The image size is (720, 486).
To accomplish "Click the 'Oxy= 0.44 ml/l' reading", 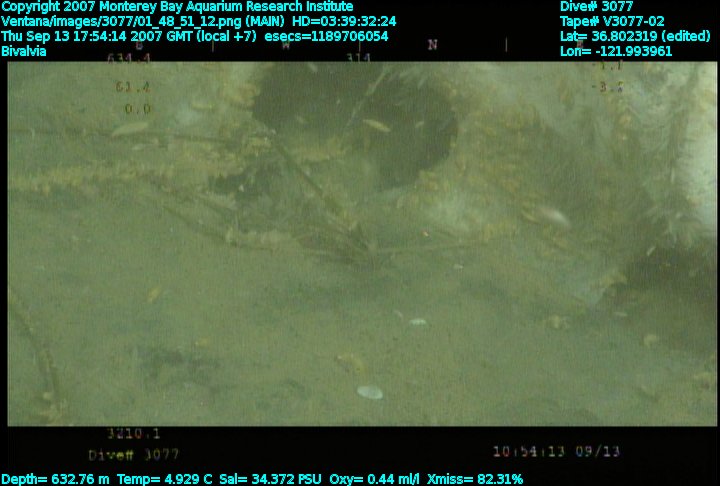I will 374,479.
